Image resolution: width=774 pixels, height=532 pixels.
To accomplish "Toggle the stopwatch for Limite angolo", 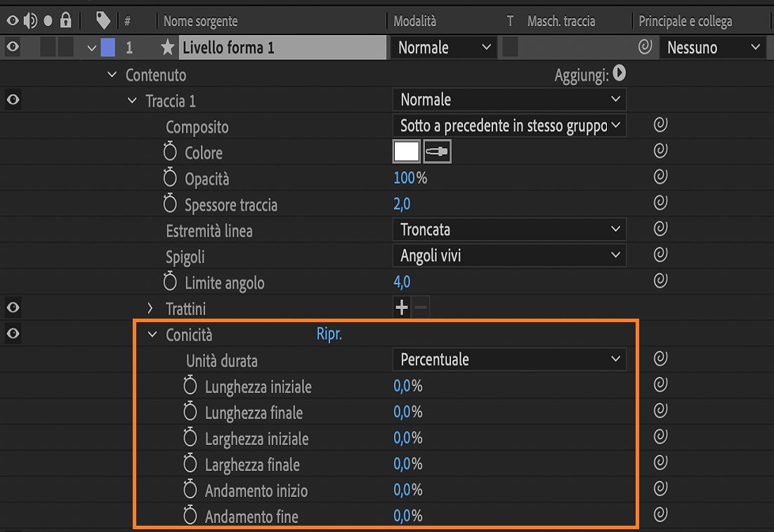I will coord(169,283).
